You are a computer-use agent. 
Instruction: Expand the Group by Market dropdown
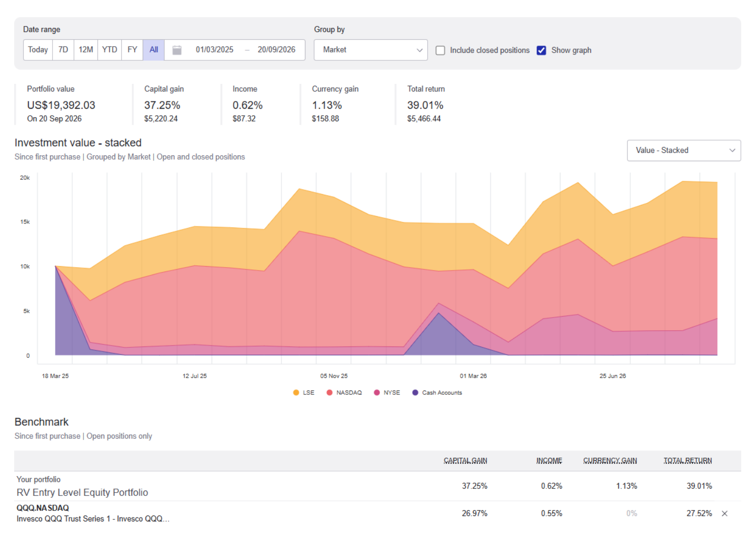[371, 50]
